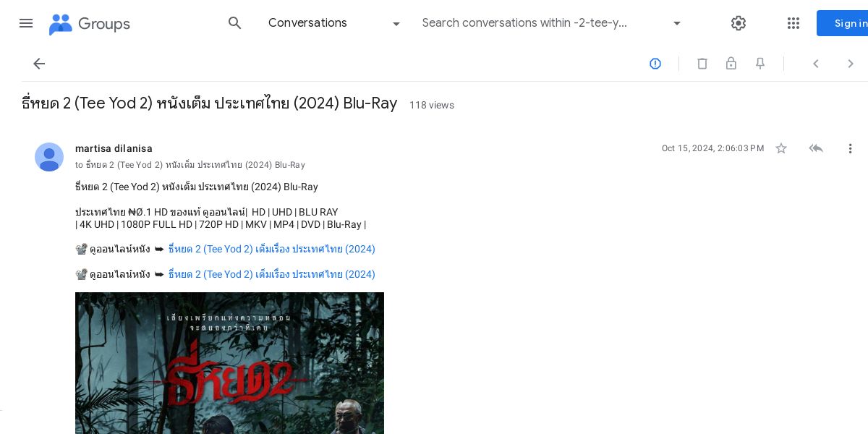This screenshot has height=434, width=868.
Task: Click the sender name martisa dilanisa
Action: [x=114, y=148]
